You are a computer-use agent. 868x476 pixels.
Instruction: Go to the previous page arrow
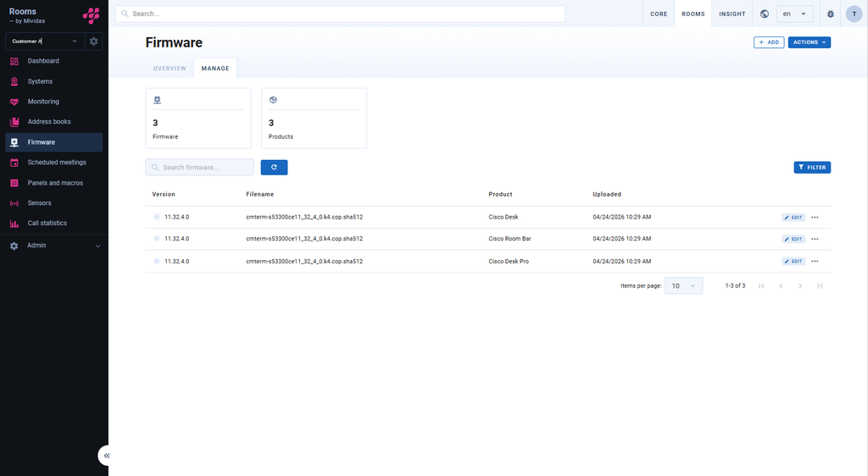(781, 285)
